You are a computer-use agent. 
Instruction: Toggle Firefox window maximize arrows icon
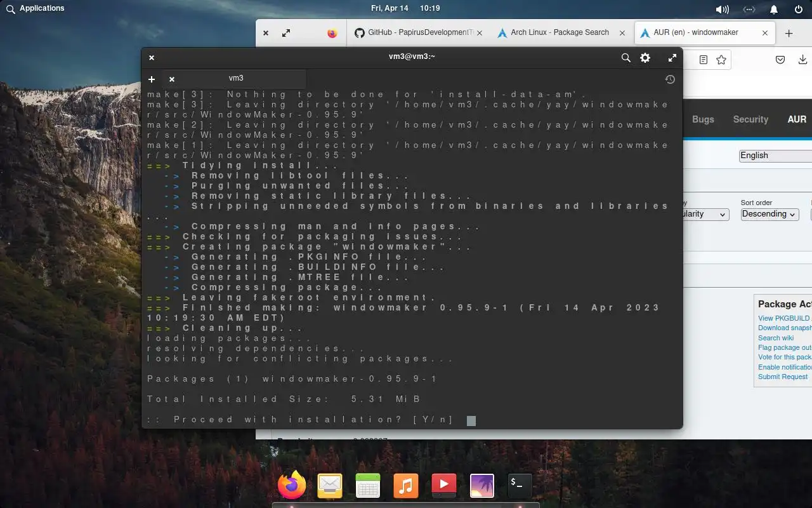point(286,33)
